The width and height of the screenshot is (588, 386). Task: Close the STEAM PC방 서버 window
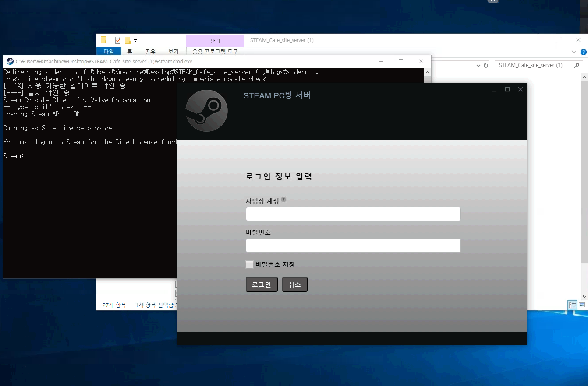[521, 89]
